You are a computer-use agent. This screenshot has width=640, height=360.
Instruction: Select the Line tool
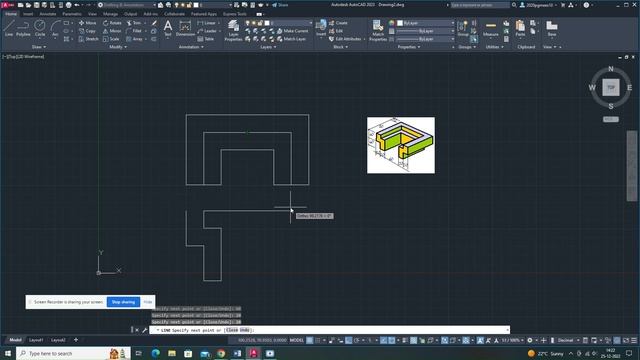tap(9, 28)
